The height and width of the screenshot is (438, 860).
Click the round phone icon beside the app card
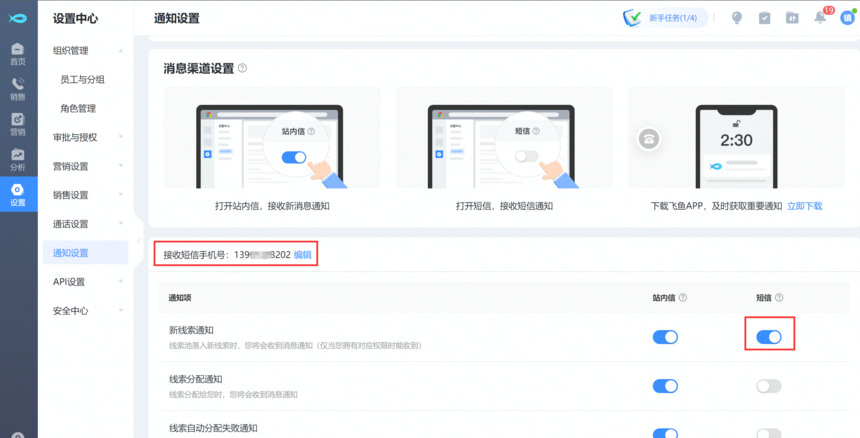pyautogui.click(x=649, y=139)
